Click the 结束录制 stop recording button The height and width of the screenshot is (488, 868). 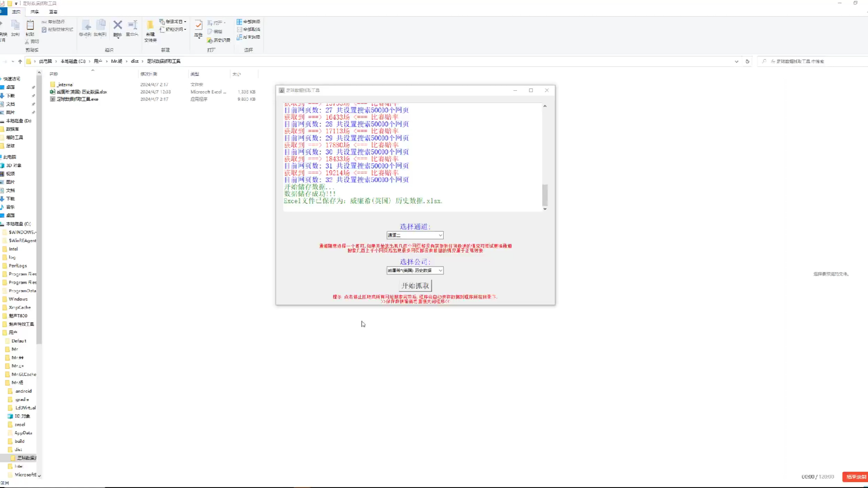855,477
